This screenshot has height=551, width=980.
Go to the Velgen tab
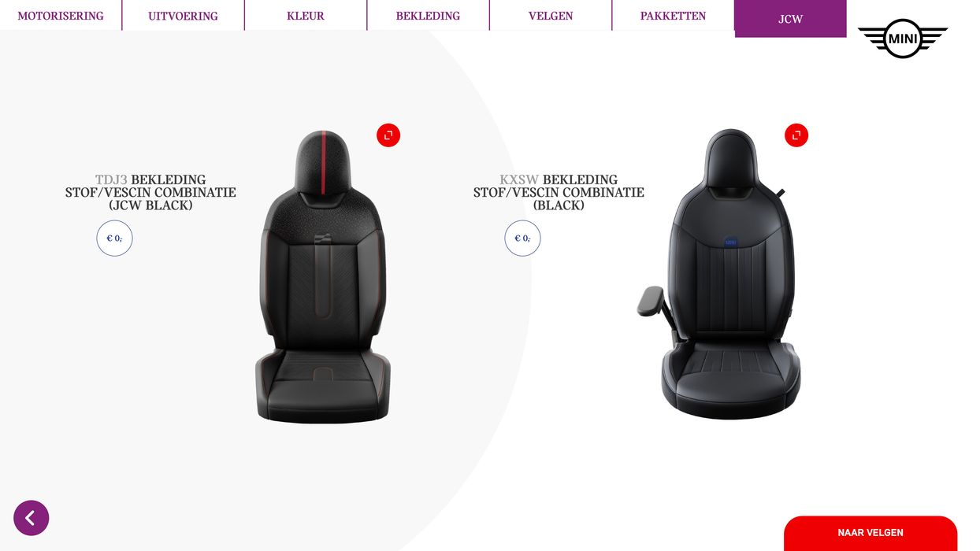click(551, 16)
